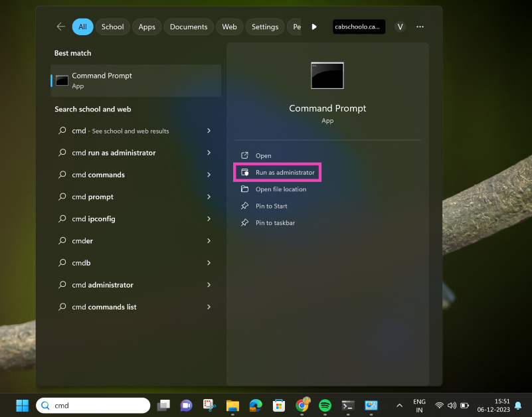Run Command Prompt as administrator
The height and width of the screenshot is (417, 532).
point(285,172)
